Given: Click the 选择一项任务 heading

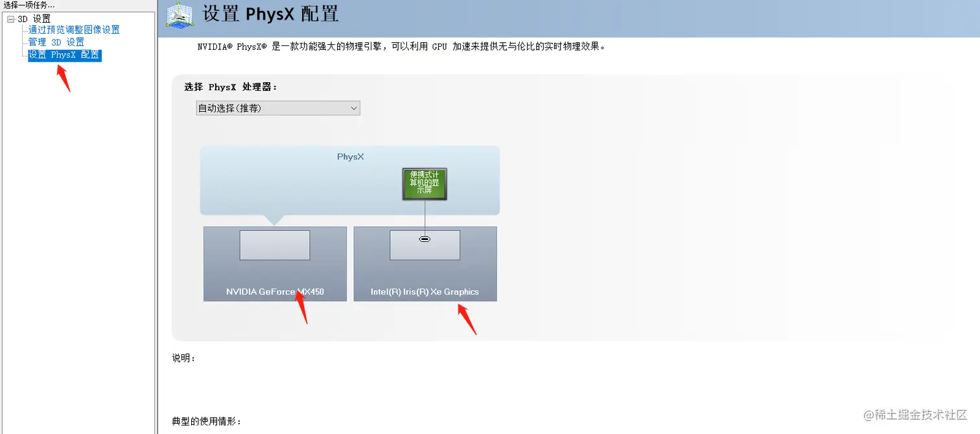Looking at the screenshot, I should (x=29, y=5).
